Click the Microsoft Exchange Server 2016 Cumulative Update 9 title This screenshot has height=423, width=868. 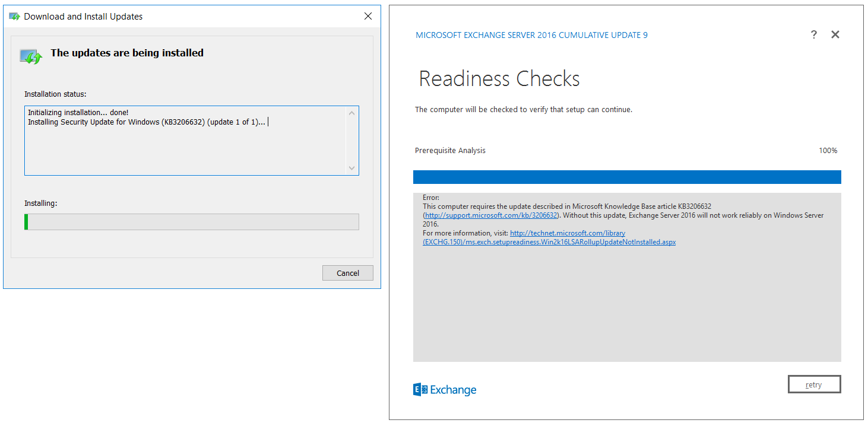pyautogui.click(x=531, y=35)
